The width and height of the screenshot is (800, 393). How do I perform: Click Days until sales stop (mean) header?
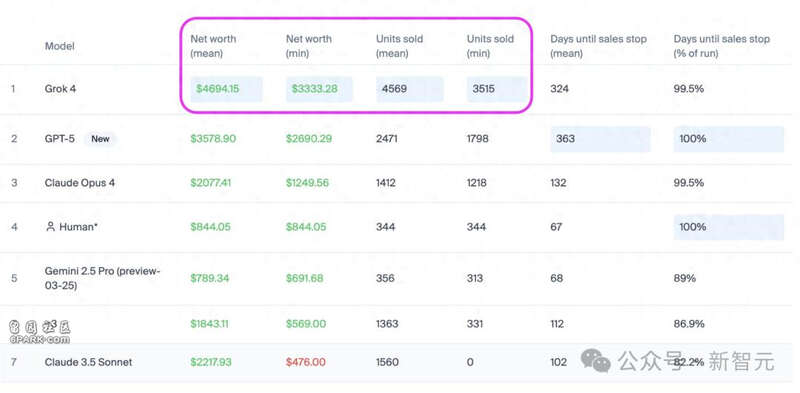tap(598, 46)
